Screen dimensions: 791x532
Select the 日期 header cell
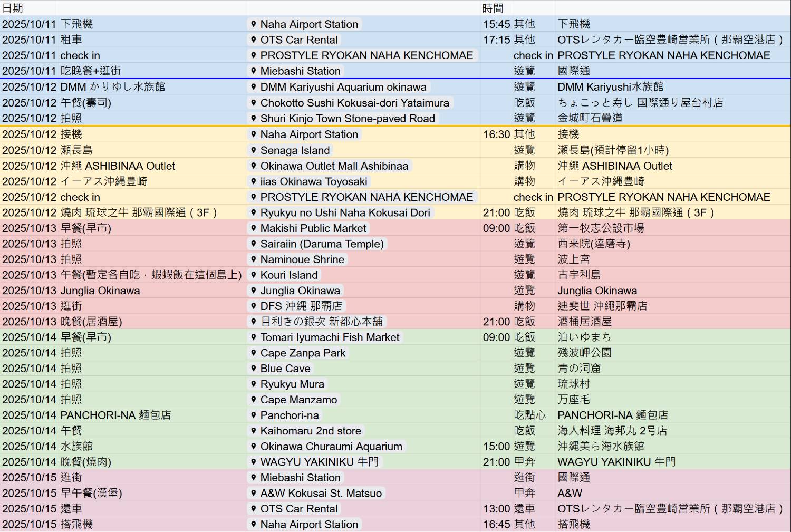pyautogui.click(x=30, y=8)
